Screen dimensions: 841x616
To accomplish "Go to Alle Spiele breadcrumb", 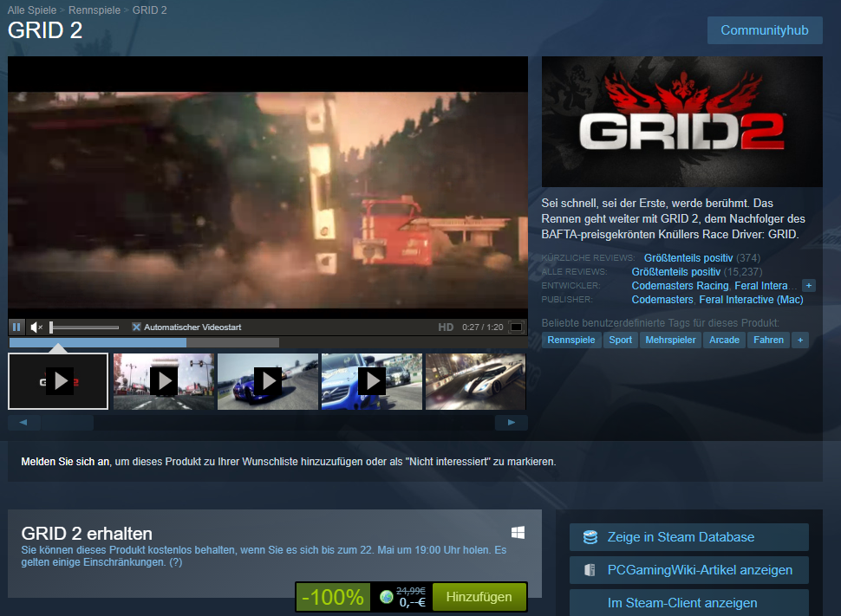I will click(31, 10).
